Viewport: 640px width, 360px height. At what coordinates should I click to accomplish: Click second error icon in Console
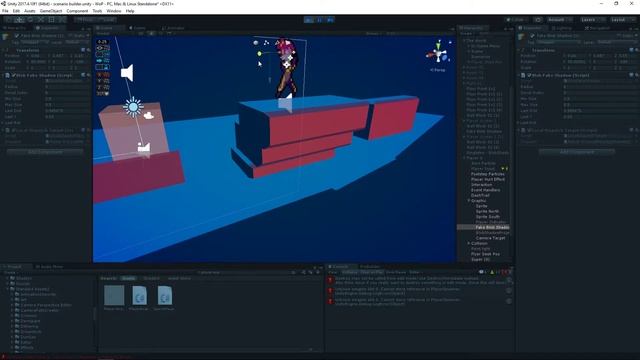coord(330,290)
